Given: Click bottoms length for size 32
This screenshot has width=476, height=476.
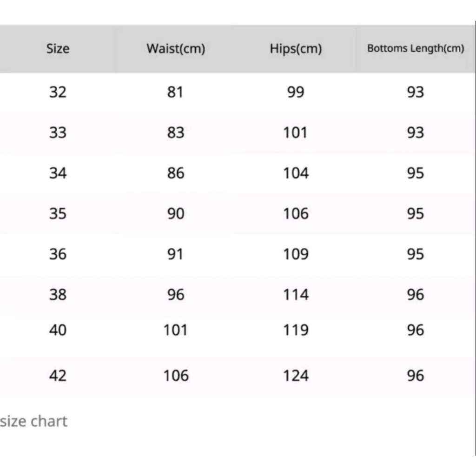Looking at the screenshot, I should [x=416, y=92].
